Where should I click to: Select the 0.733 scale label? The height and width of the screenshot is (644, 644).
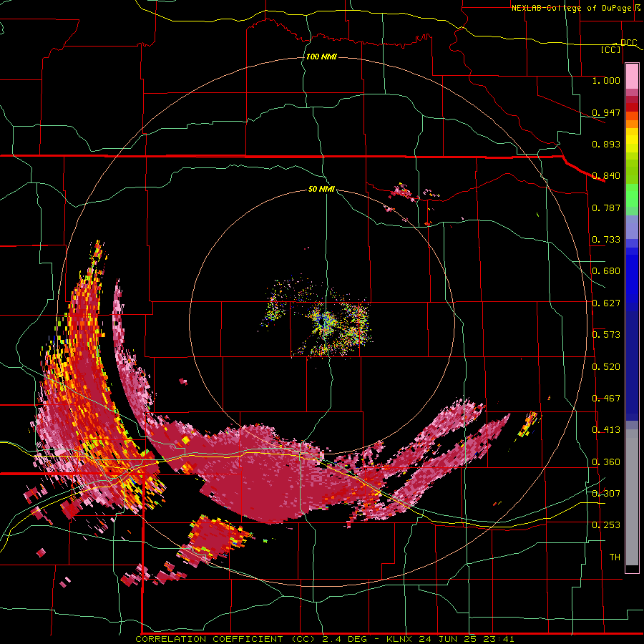click(606, 240)
